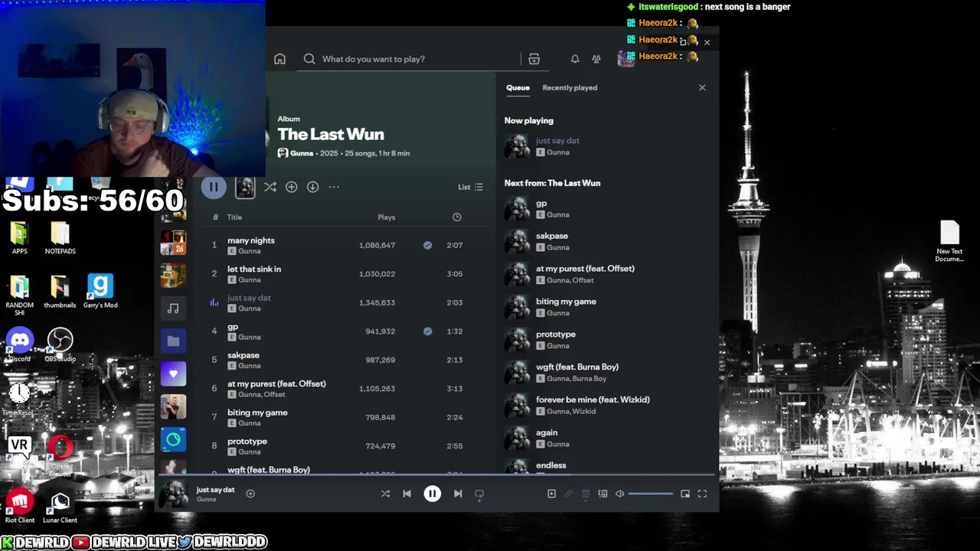The height and width of the screenshot is (551, 980).
Task: Switch to the Recently played tab
Action: tap(570, 88)
